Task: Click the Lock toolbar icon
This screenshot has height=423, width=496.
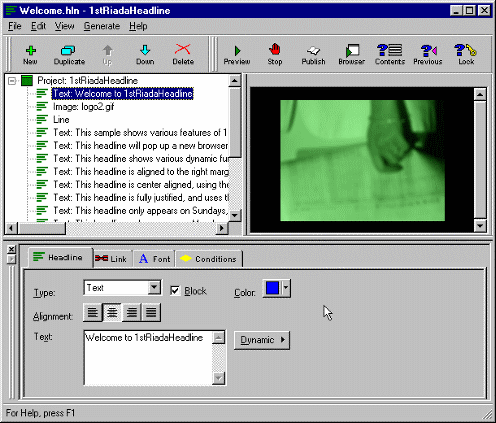Action: tap(466, 55)
